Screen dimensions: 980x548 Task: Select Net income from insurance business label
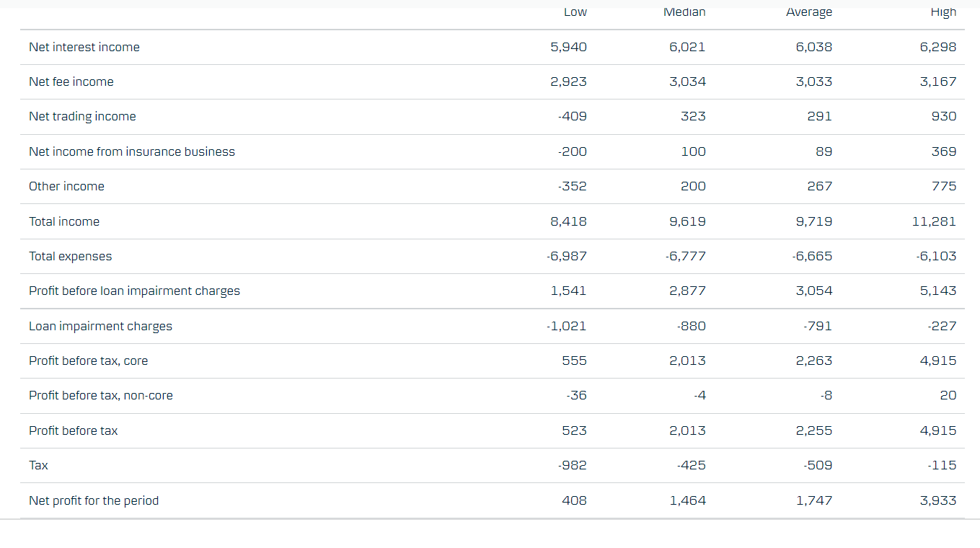132,151
